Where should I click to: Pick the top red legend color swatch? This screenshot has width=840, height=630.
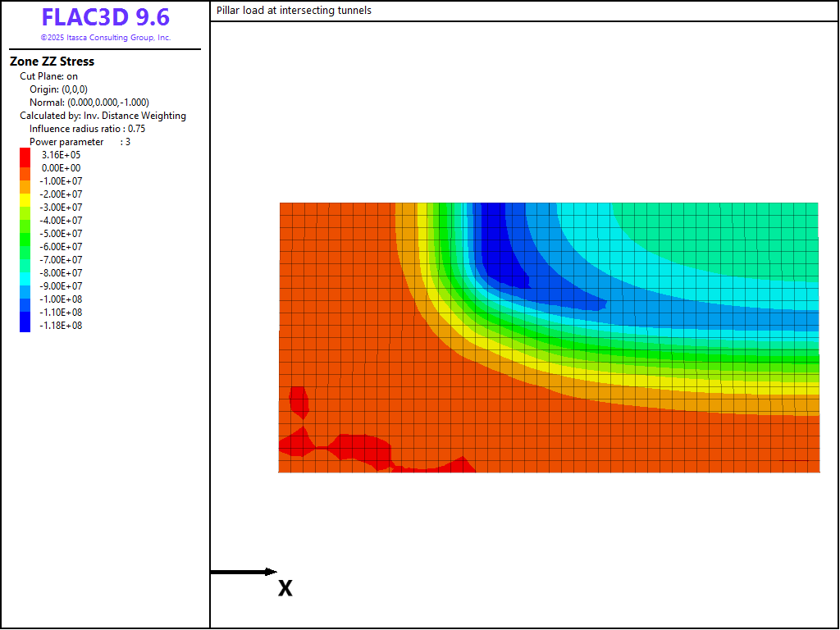[x=25, y=154]
